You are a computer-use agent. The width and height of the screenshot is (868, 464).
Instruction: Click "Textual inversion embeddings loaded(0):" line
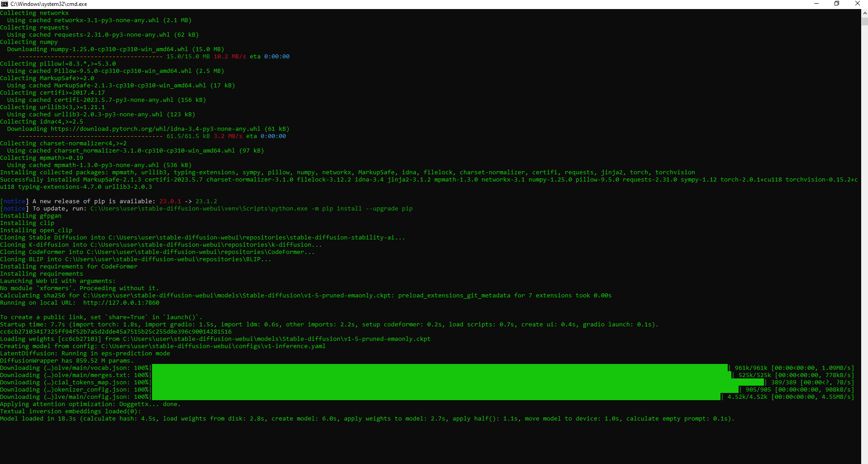point(71,411)
